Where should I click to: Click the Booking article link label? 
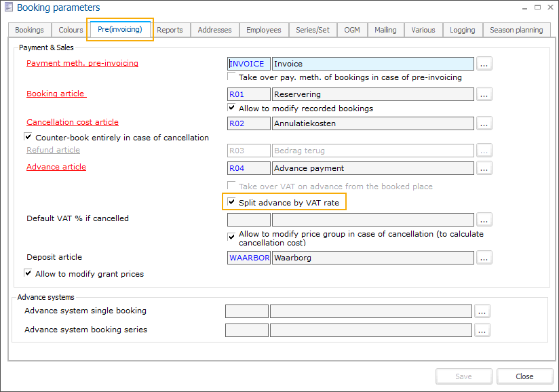click(56, 94)
